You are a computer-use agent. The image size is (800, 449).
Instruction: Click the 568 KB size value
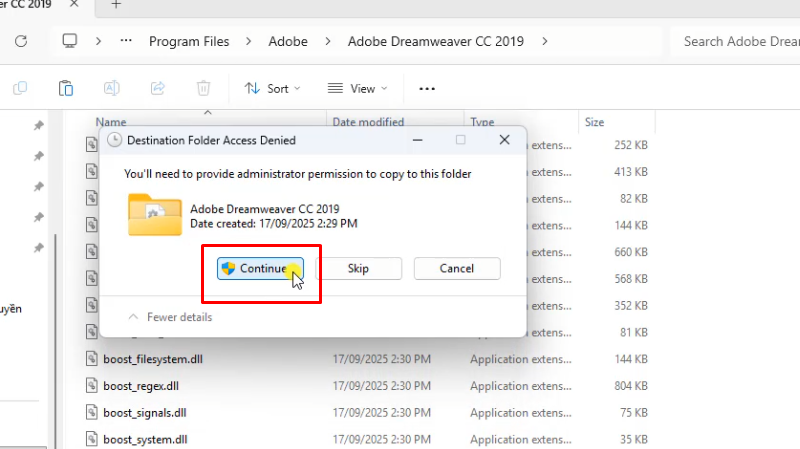tap(631, 279)
